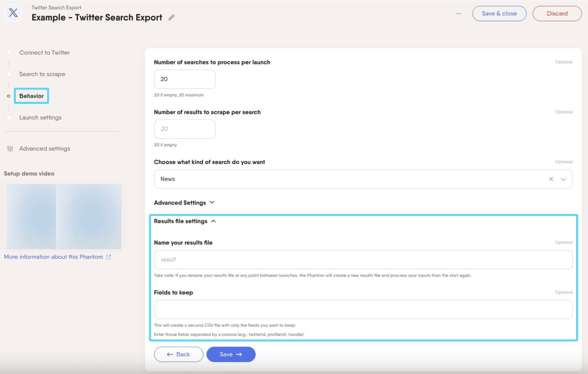Focus the results per search field
The height and width of the screenshot is (374, 588).
[x=185, y=129]
